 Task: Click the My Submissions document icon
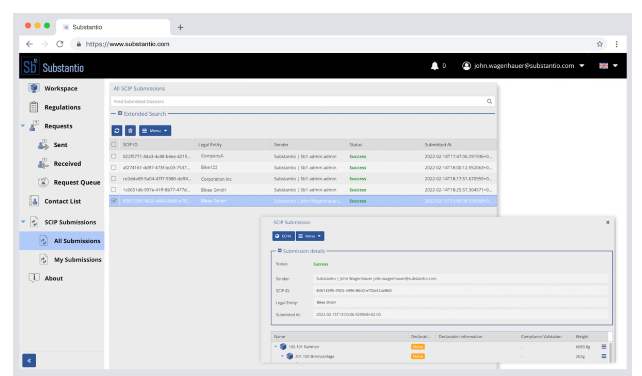coord(43,259)
